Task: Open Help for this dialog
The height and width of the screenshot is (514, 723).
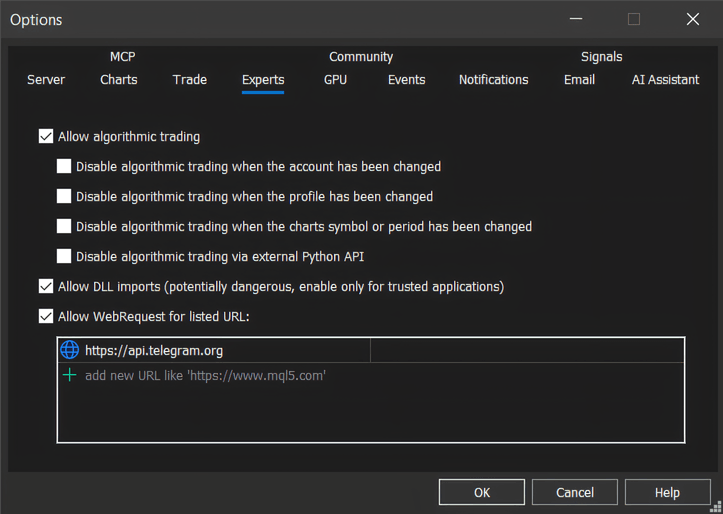Action: pos(667,492)
